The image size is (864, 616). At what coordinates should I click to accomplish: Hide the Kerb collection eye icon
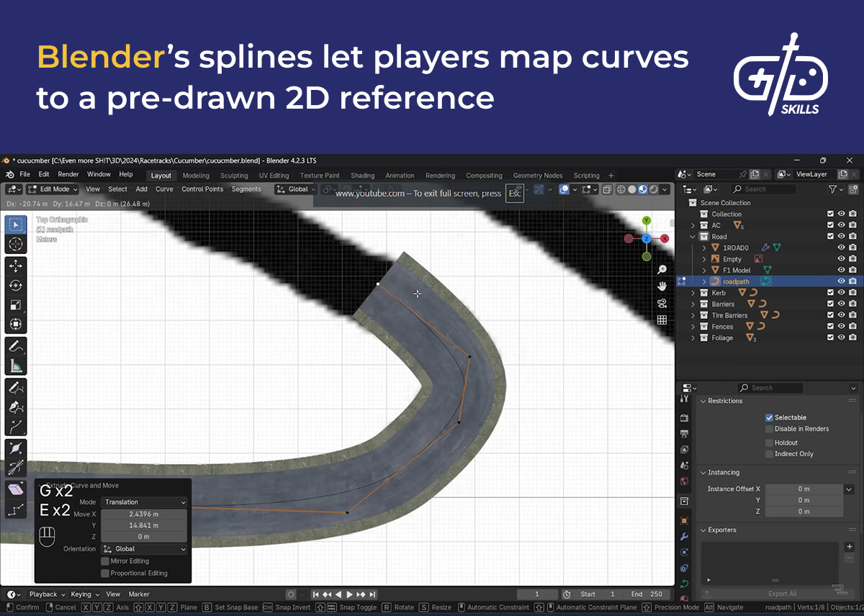pos(841,293)
